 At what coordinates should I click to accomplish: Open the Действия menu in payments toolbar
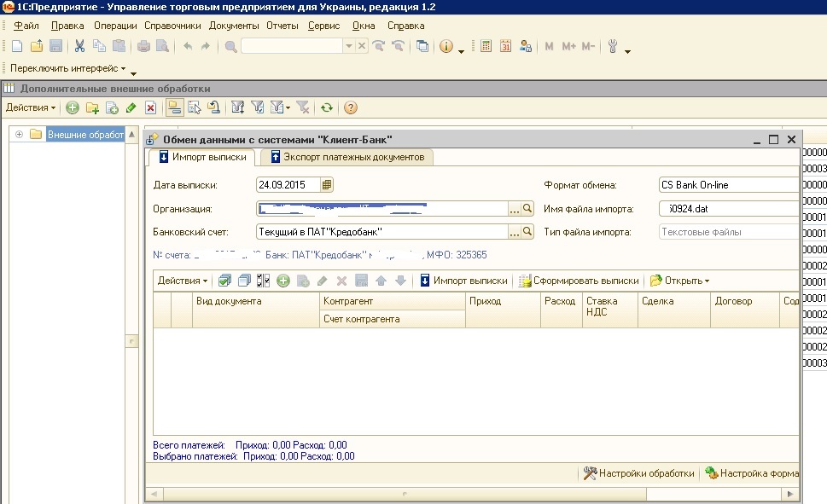(183, 281)
